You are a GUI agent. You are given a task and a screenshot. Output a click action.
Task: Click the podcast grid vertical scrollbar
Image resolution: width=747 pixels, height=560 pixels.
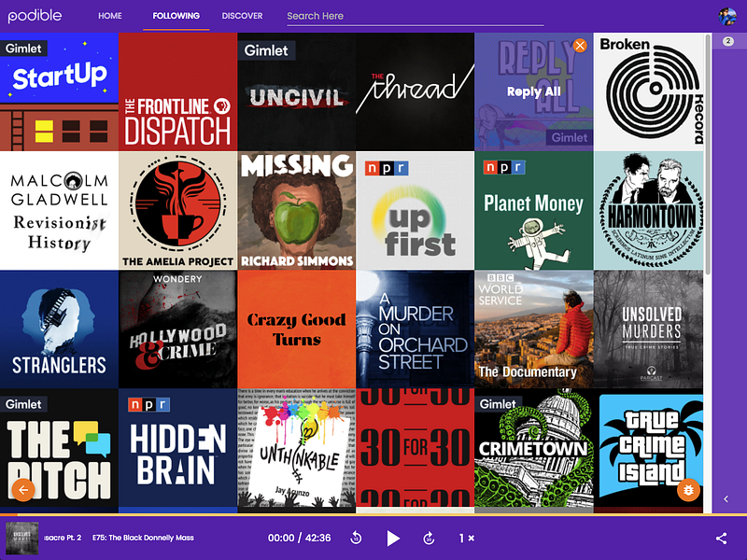708,153
